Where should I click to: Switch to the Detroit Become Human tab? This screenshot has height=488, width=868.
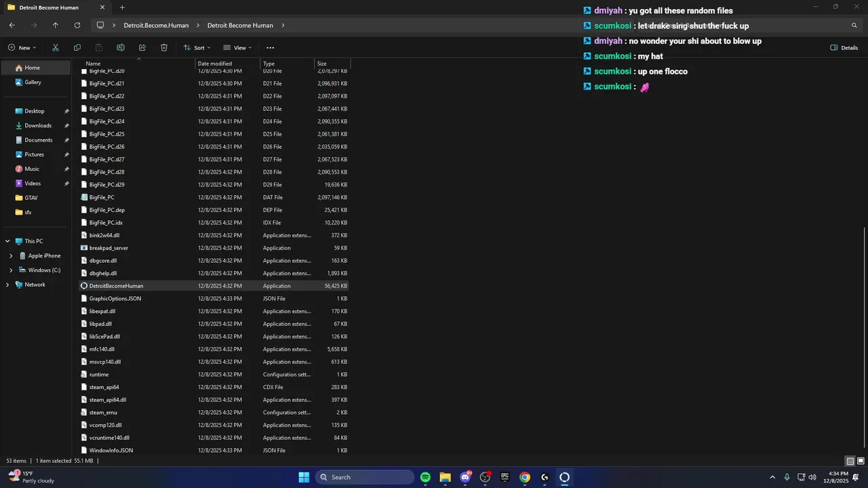tap(56, 7)
